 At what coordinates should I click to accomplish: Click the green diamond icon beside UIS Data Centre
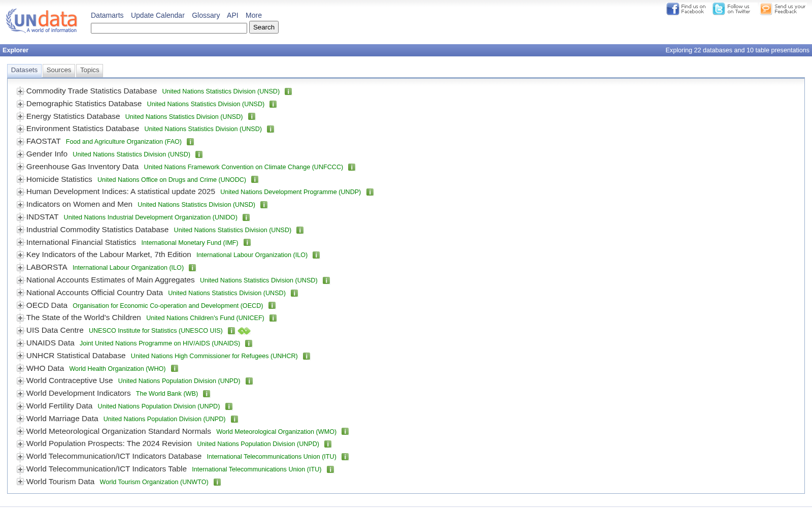point(244,331)
